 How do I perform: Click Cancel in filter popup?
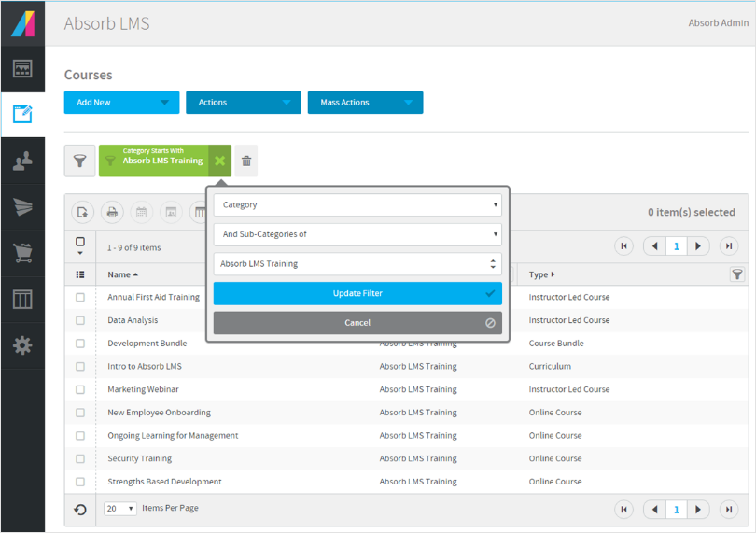pyautogui.click(x=357, y=323)
